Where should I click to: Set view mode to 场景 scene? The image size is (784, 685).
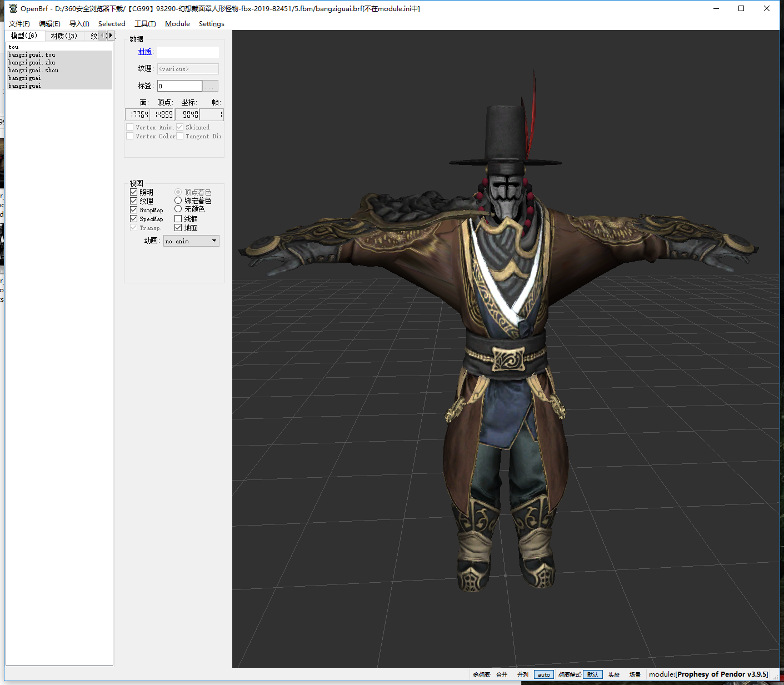click(x=635, y=674)
